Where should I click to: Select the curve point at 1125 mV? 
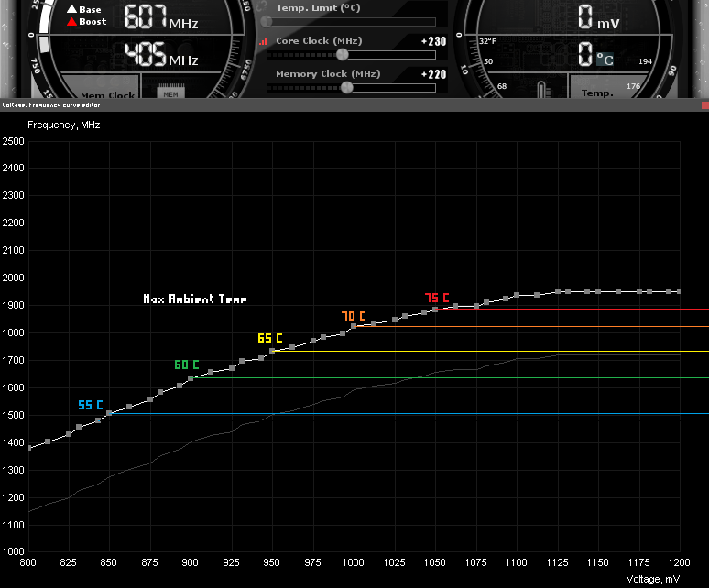pyautogui.click(x=558, y=291)
